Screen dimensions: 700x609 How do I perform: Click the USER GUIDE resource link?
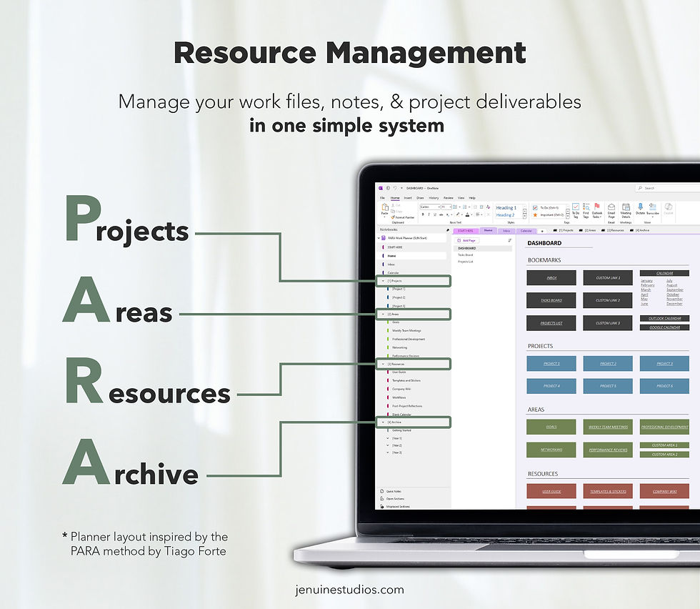(551, 491)
